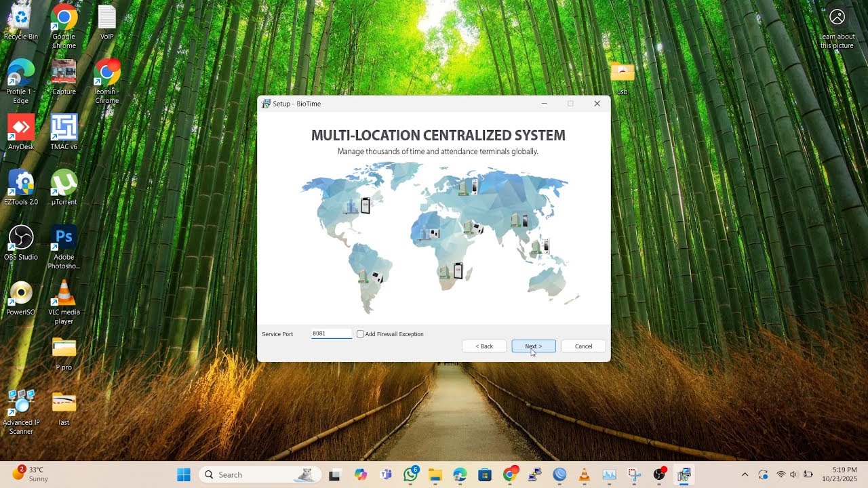Viewport: 868px width, 488px height.
Task: Select the PowerISO desktop icon
Action: (21, 298)
